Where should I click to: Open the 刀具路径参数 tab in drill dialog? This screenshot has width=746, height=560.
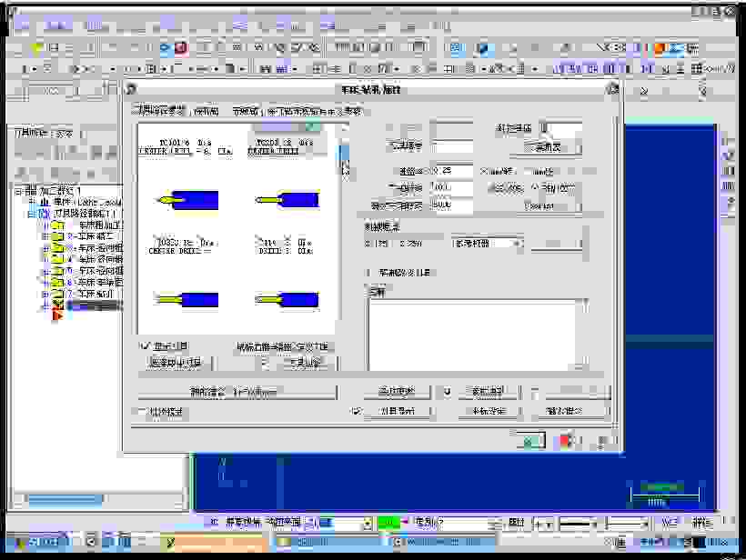(x=158, y=111)
